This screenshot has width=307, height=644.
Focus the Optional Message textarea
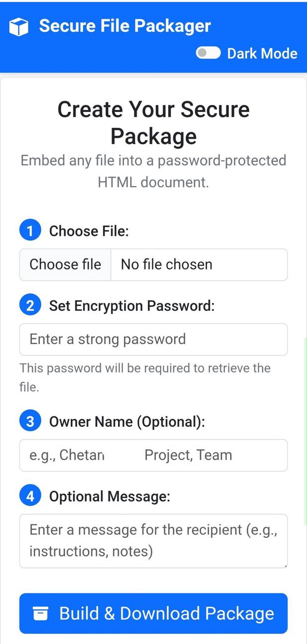click(153, 541)
